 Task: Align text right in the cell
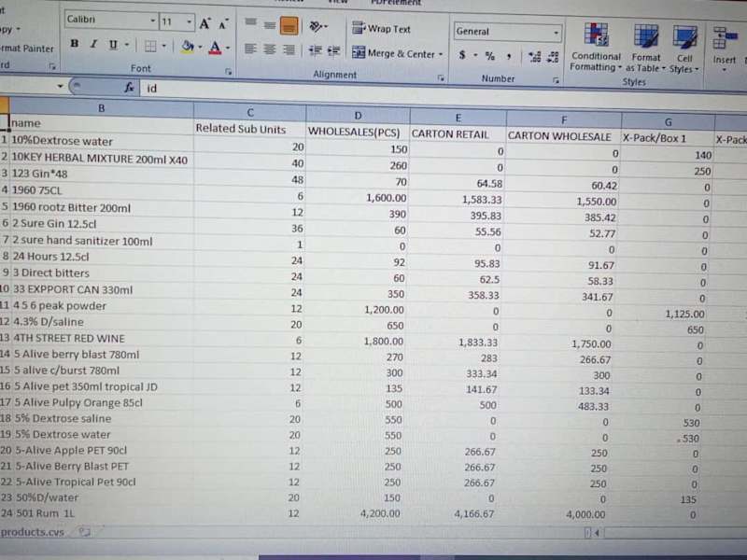tap(289, 49)
